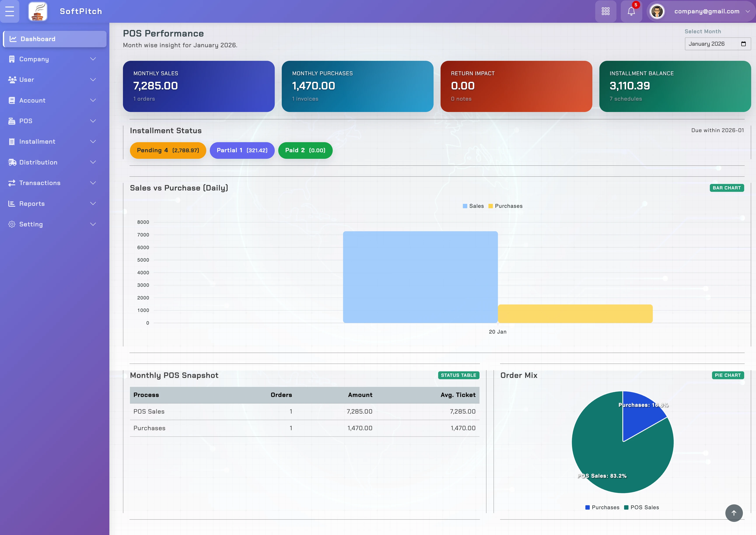Toggle the Purchases series in bar legend

click(x=505, y=206)
